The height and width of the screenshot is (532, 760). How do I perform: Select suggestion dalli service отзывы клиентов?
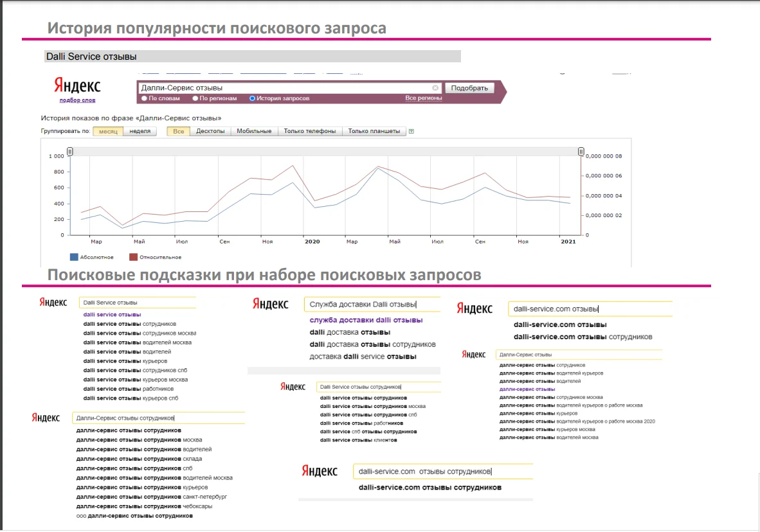pos(359,440)
